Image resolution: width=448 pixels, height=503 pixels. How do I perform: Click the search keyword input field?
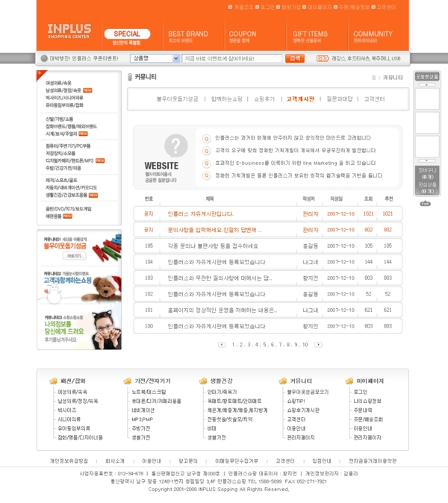[x=231, y=58]
